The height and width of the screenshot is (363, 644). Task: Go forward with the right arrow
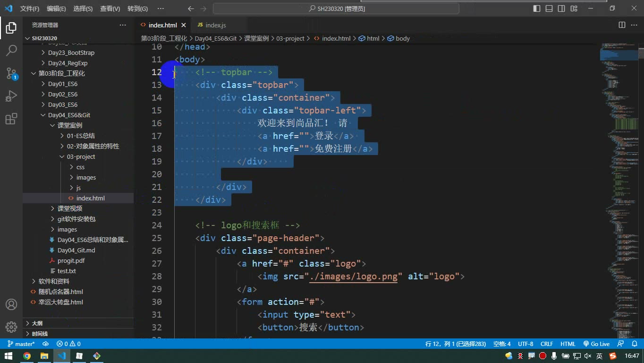click(203, 9)
